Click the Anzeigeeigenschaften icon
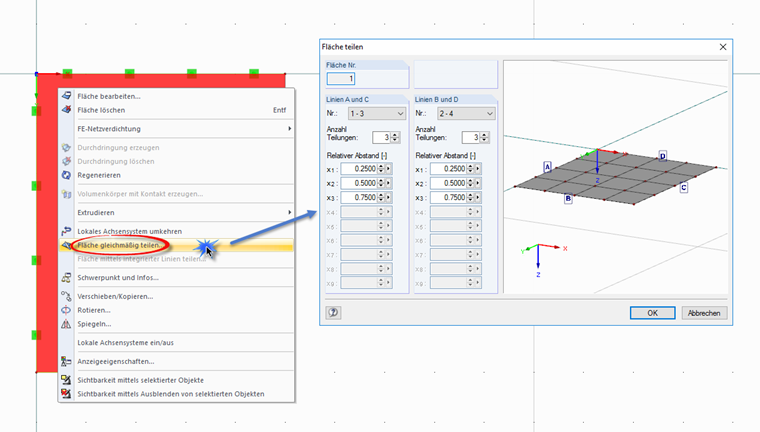The width and height of the screenshot is (760, 432). tap(66, 361)
